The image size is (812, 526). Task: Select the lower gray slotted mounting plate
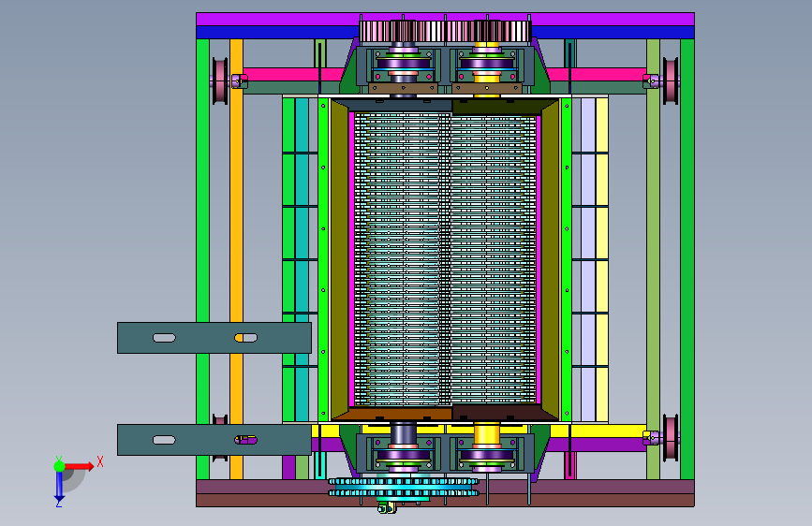214,440
